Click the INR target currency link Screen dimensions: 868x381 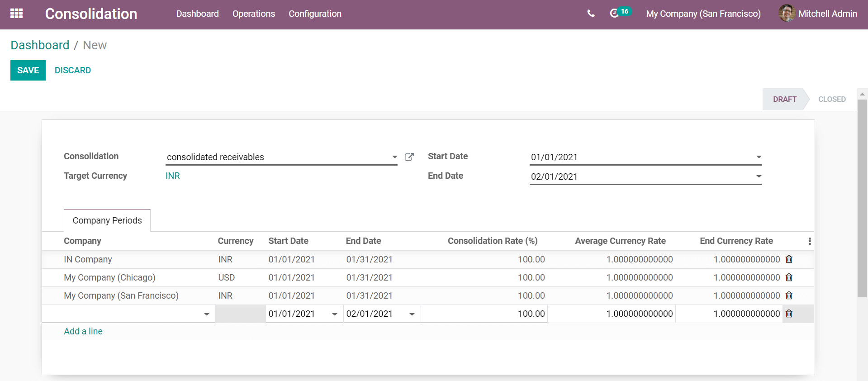point(173,176)
